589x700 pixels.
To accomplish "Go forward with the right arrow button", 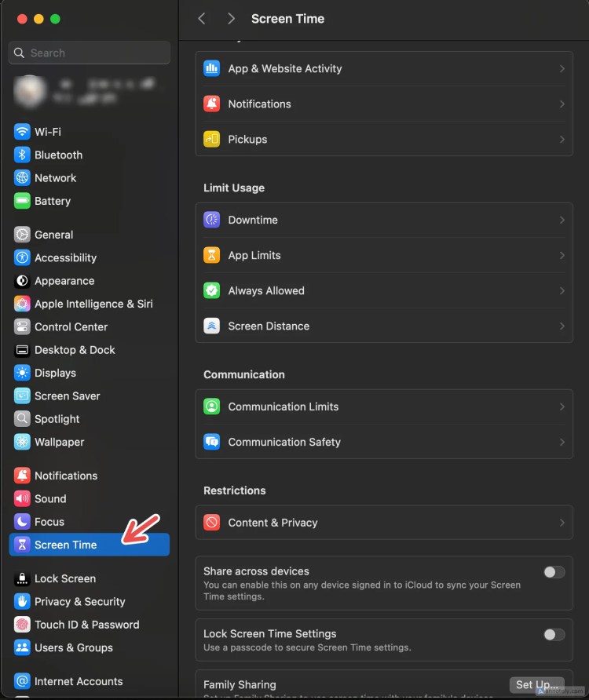I will [231, 19].
